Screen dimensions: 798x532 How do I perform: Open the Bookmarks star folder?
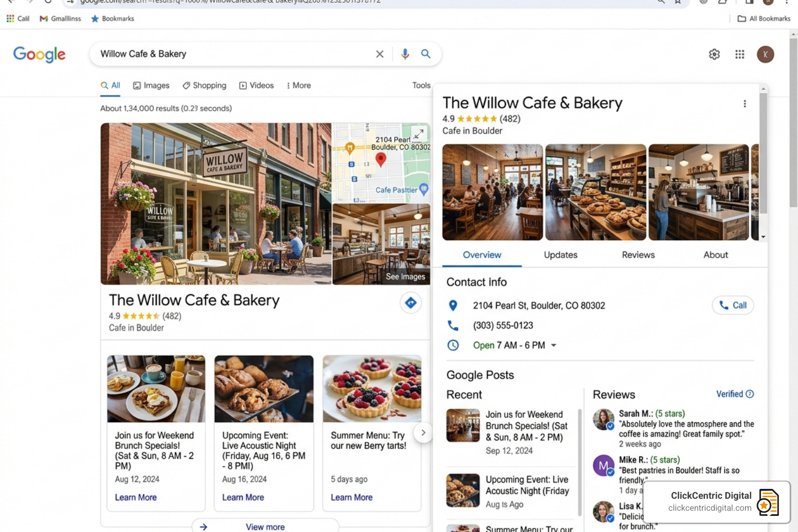(113, 19)
